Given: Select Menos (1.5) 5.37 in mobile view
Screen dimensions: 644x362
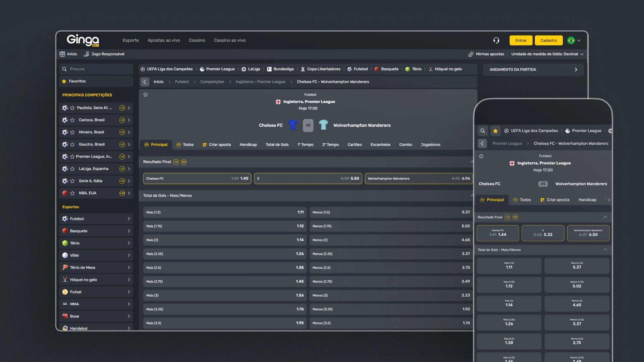Looking at the screenshot, I should click(577, 266).
